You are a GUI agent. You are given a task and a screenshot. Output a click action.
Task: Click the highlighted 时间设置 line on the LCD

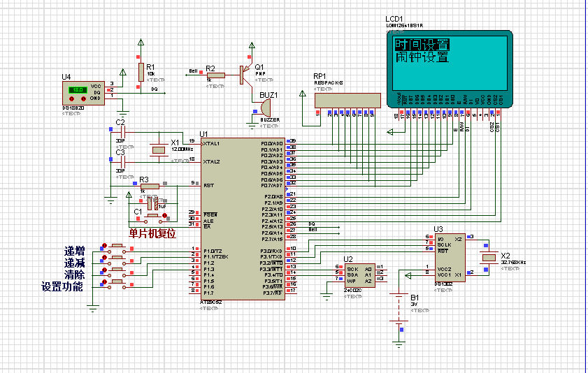pyautogui.click(x=422, y=45)
